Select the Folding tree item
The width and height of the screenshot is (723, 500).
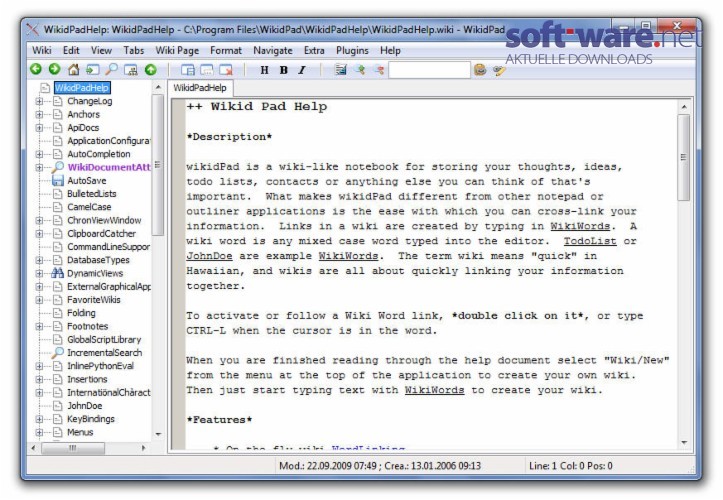81,313
